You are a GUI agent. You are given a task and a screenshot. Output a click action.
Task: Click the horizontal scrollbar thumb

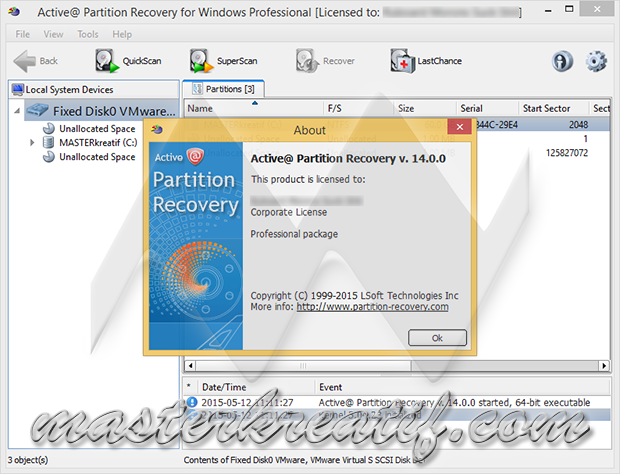pos(303,366)
